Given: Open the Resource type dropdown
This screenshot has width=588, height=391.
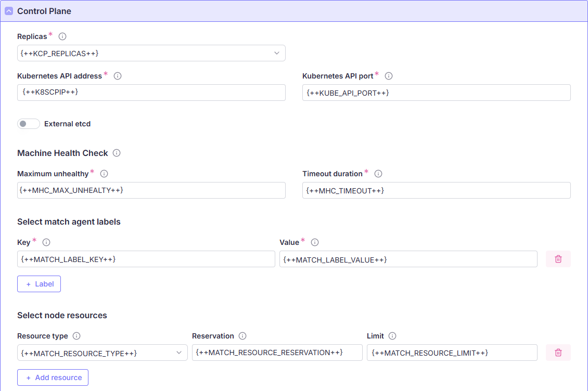Looking at the screenshot, I should pos(102,353).
